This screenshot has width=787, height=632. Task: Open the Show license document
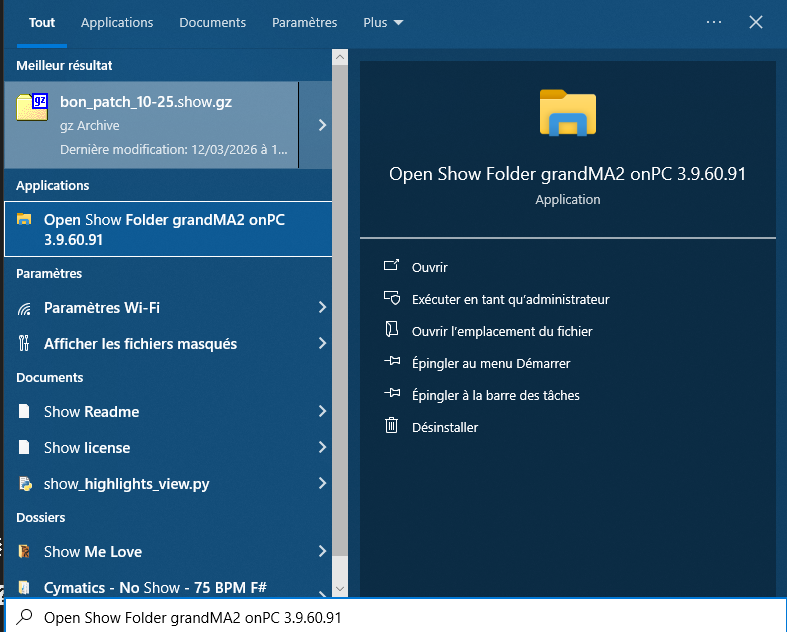[x=168, y=448]
